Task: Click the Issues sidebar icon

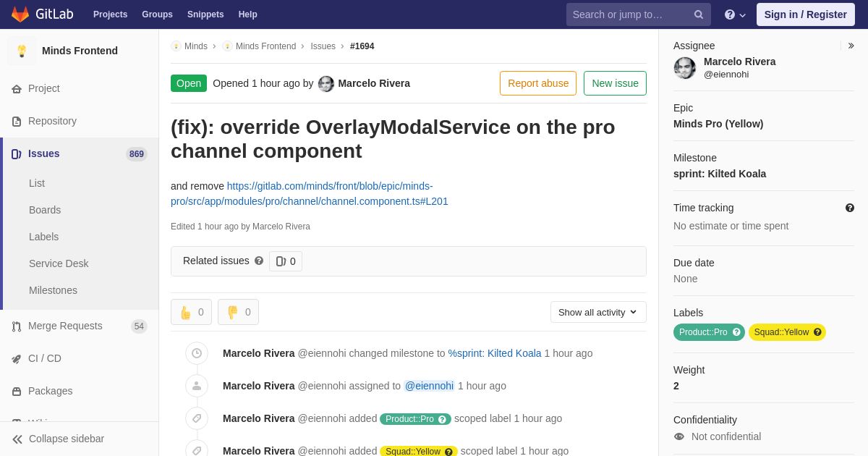Action: point(17,154)
